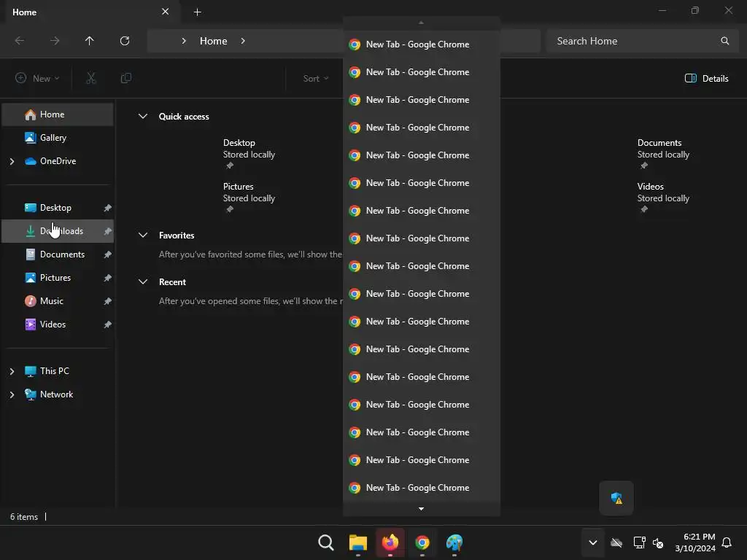Open a new File Explorer tab
The image size is (747, 560).
[x=197, y=12]
